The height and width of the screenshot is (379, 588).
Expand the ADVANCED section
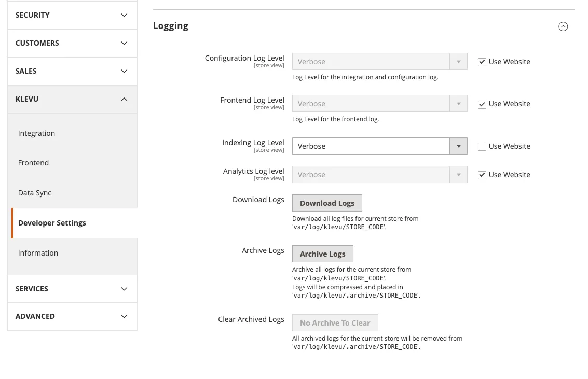(x=72, y=316)
